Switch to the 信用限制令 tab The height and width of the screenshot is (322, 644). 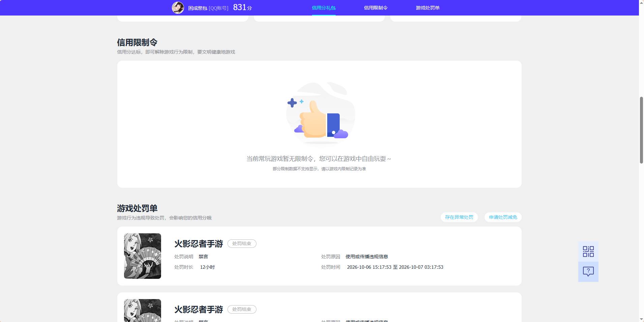[376, 8]
